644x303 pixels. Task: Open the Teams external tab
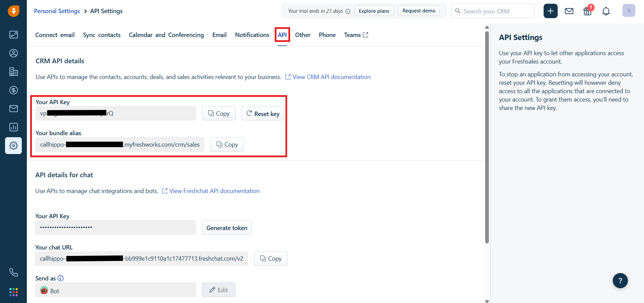pos(356,35)
